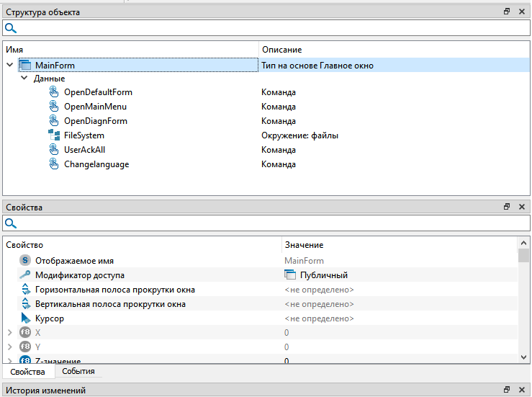
Task: Expand the Y property row
Action: coord(9,347)
